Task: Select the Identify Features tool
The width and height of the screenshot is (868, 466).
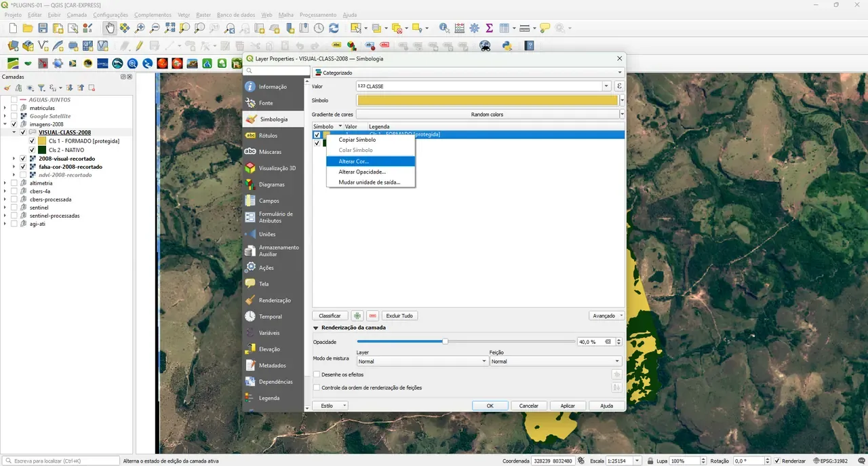Action: (x=444, y=28)
